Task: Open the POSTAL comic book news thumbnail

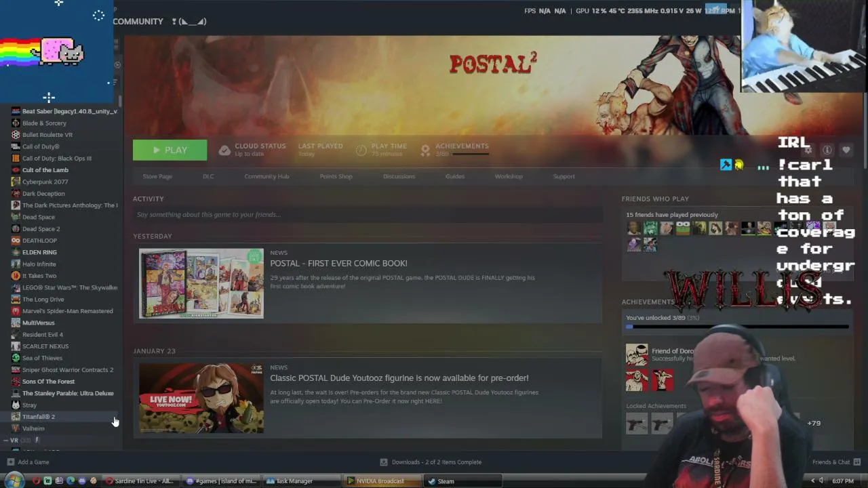Action: pos(201,283)
